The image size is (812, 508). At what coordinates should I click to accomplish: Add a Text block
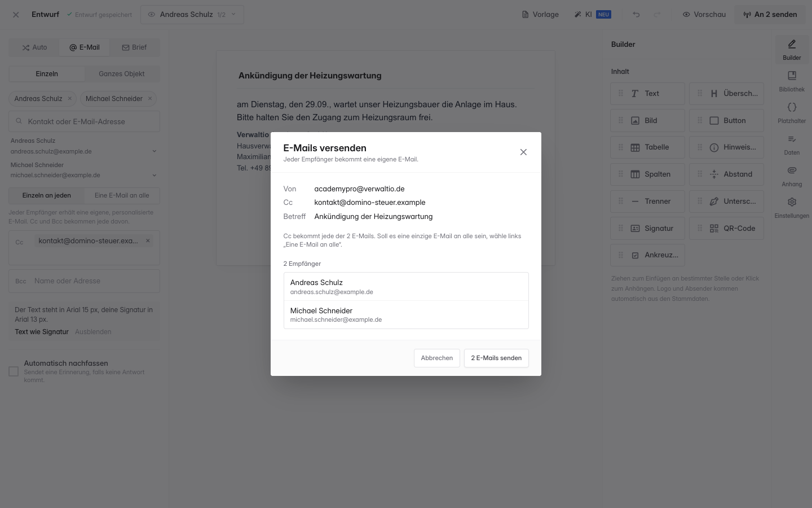(x=647, y=94)
